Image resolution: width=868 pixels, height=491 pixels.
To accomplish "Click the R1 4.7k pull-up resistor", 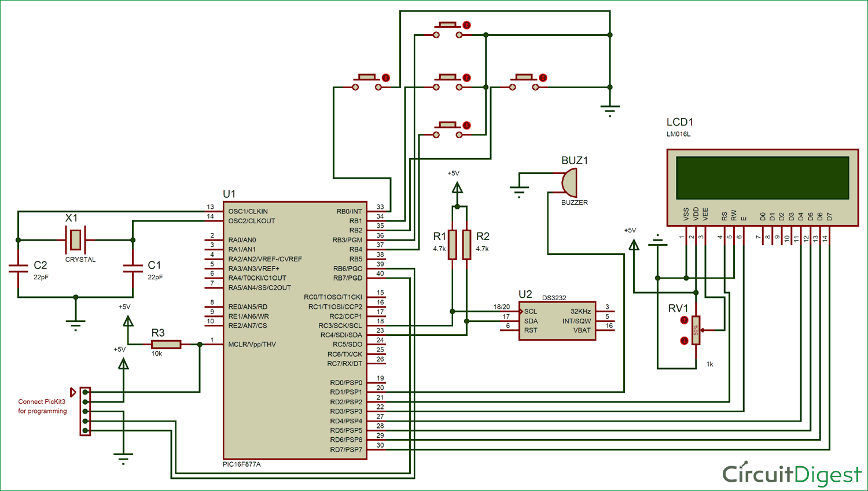I will click(x=451, y=246).
